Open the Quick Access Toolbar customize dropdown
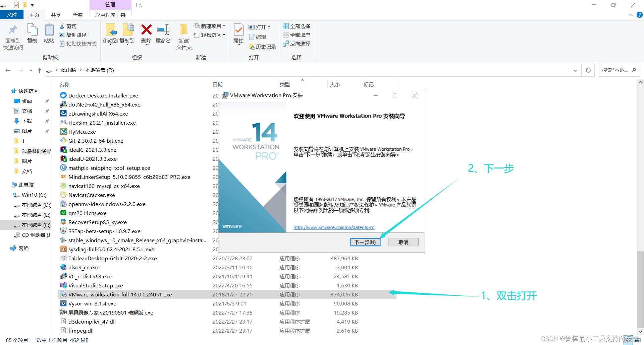Viewport: 644px width, 345px height. tap(32, 5)
